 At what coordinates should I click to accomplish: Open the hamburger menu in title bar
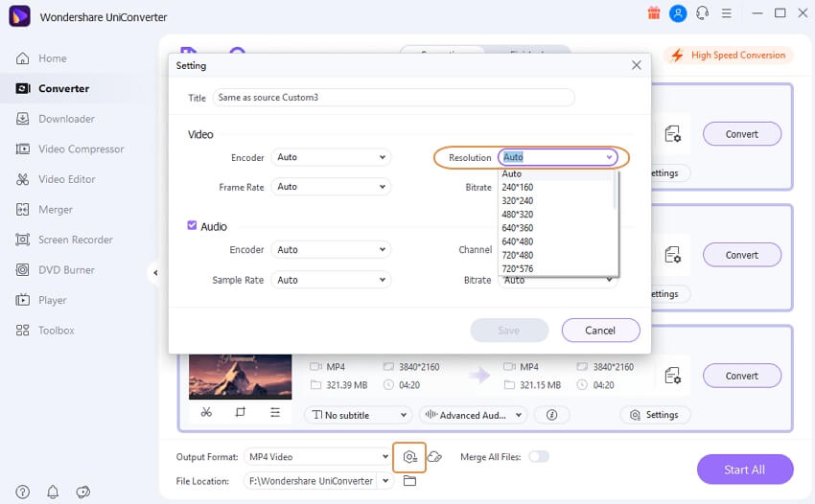(727, 13)
